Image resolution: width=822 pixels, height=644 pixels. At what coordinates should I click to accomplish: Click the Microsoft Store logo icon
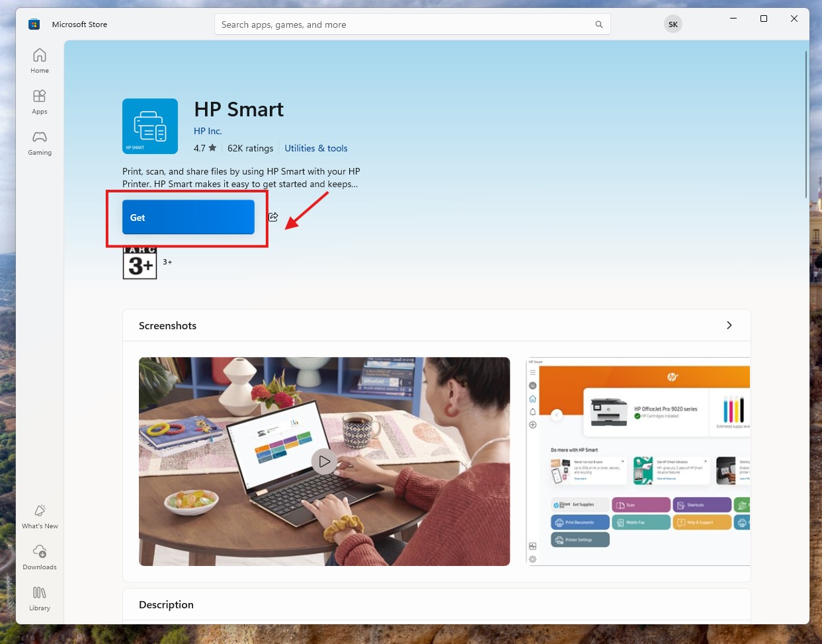coord(34,24)
